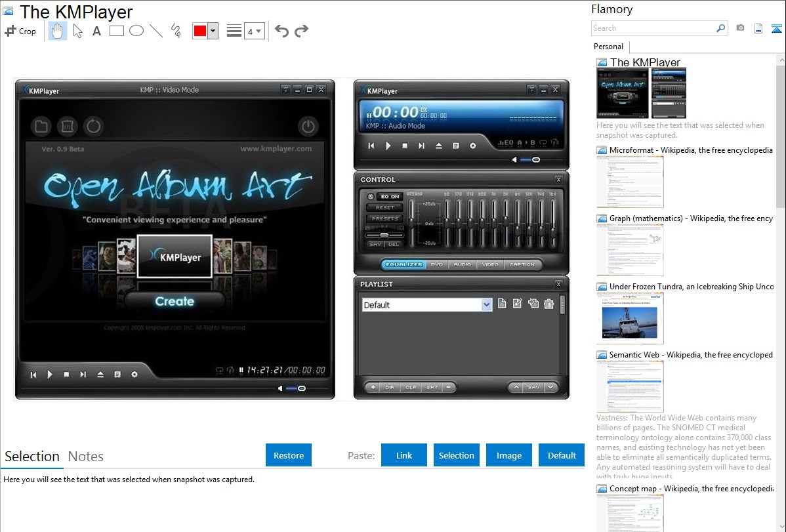The height and width of the screenshot is (532, 786).
Task: Stop playback in the Video Mode window
Action: coord(66,375)
